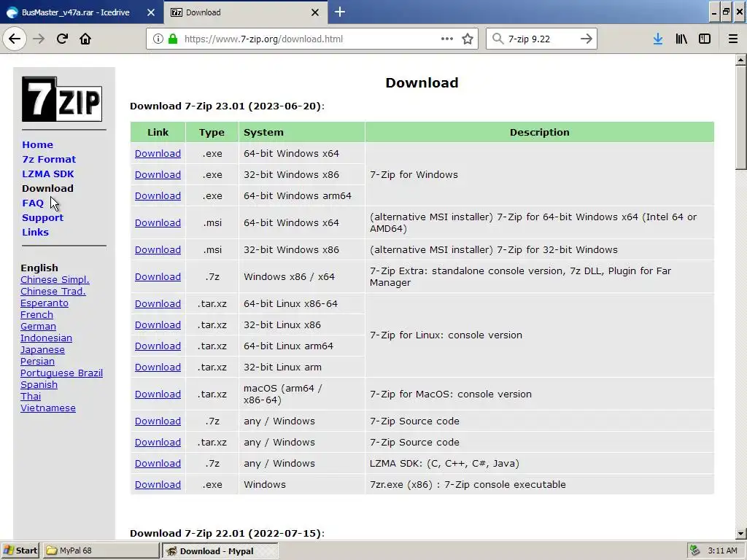Download 7-Zip Extra .7z for Windows
Viewport: 747px width, 560px height.
coord(158,276)
